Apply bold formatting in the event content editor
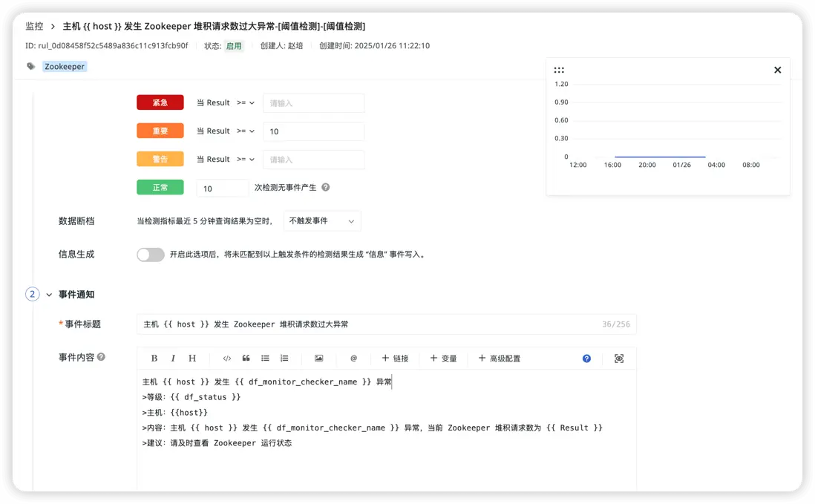This screenshot has height=504, width=815. (x=154, y=358)
